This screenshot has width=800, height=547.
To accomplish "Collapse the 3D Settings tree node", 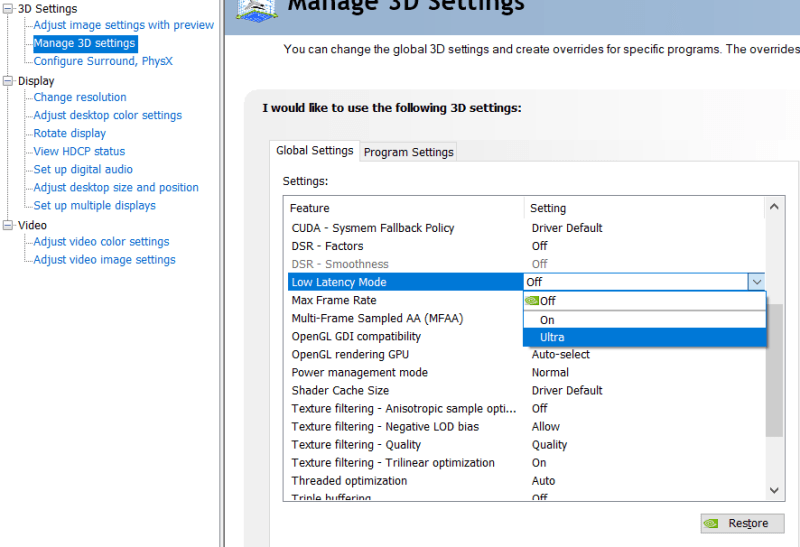I will click(8, 9).
